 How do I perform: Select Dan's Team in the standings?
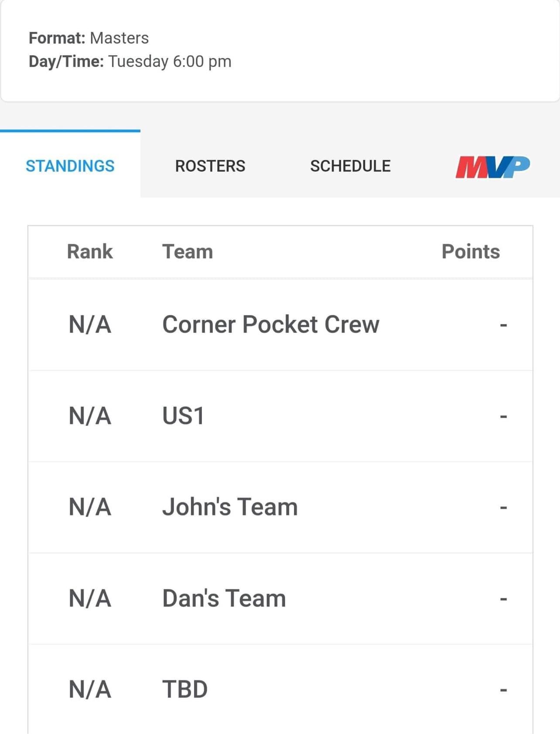click(224, 598)
